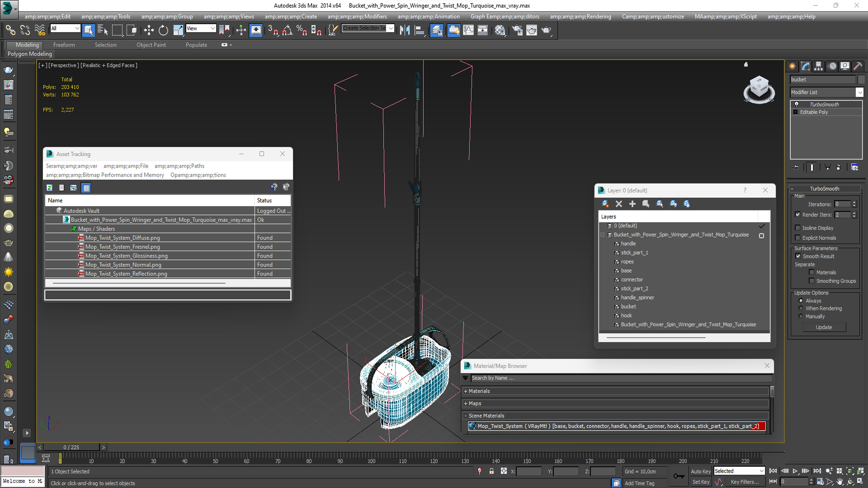This screenshot has height=488, width=868.
Task: Toggle the 3D Snaps button
Action: (x=273, y=30)
